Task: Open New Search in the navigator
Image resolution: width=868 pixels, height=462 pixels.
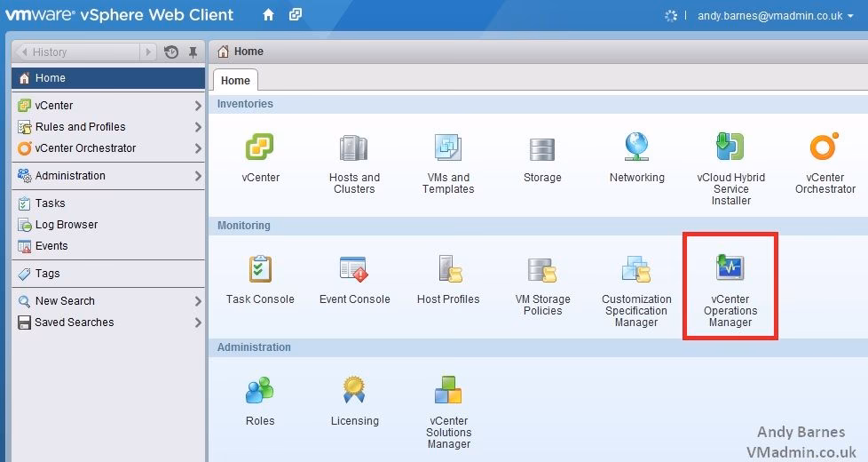Action: (108, 301)
